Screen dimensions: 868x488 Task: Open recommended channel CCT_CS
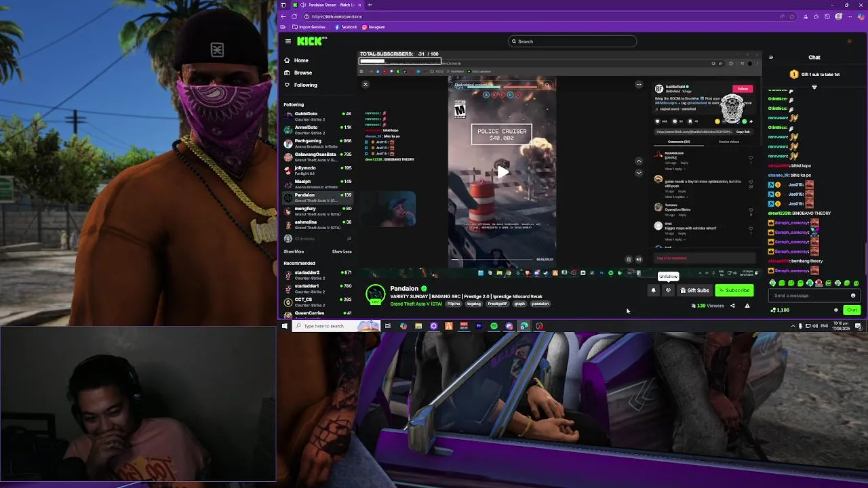(x=318, y=302)
